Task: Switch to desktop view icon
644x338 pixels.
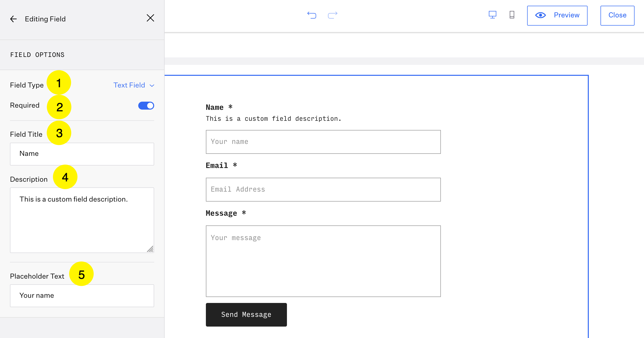Action: point(492,15)
